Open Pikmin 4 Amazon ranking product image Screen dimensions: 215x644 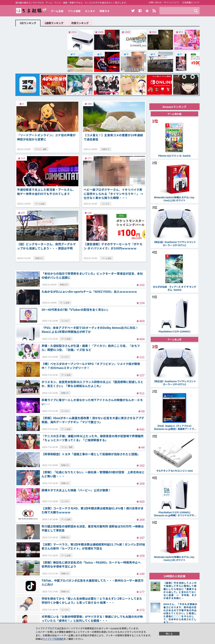(x=174, y=137)
